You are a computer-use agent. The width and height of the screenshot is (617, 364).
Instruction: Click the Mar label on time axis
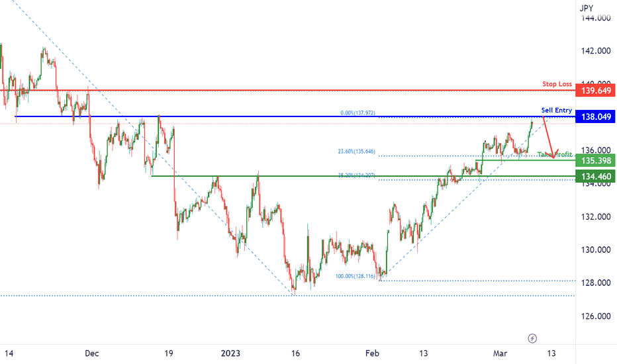pyautogui.click(x=500, y=353)
